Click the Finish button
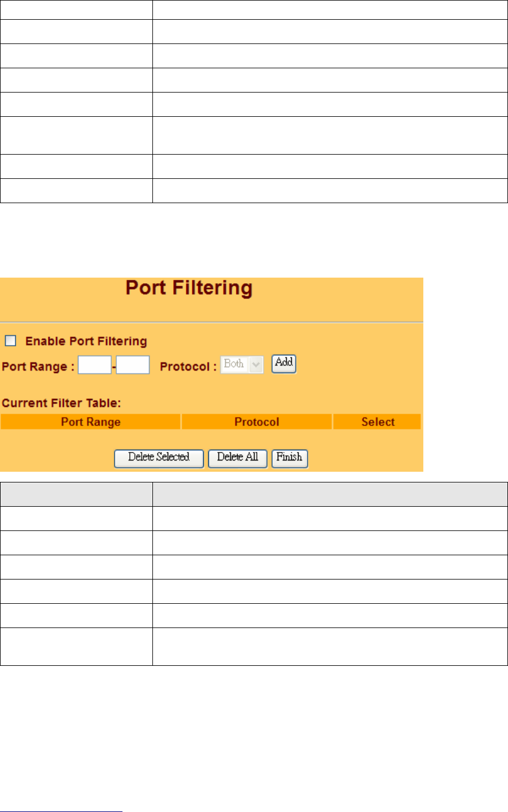The width and height of the screenshot is (508, 812). [290, 458]
